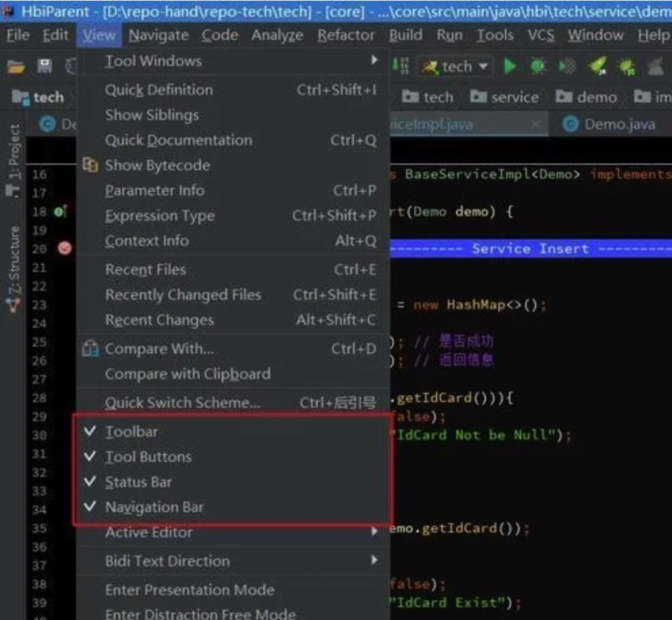The image size is (672, 620).
Task: Click the Show Bytecode menu icon
Action: pos(90,165)
